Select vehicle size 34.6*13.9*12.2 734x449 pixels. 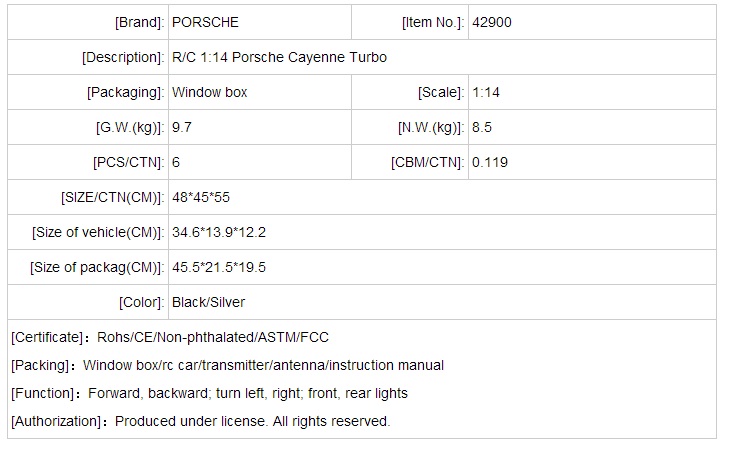pyautogui.click(x=219, y=232)
